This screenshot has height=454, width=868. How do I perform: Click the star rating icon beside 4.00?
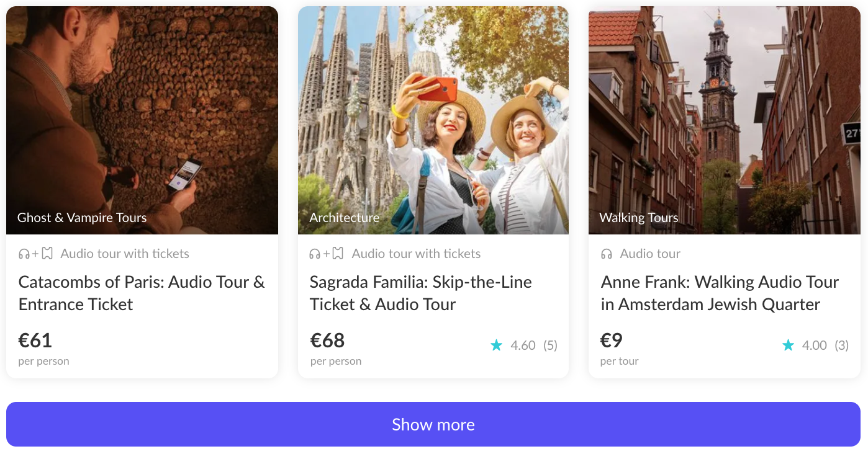pyautogui.click(x=788, y=345)
